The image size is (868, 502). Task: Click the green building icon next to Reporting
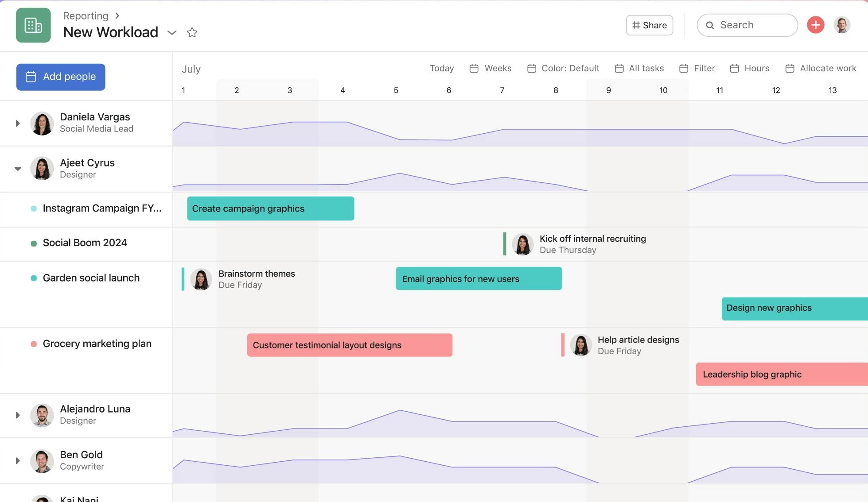[33, 25]
